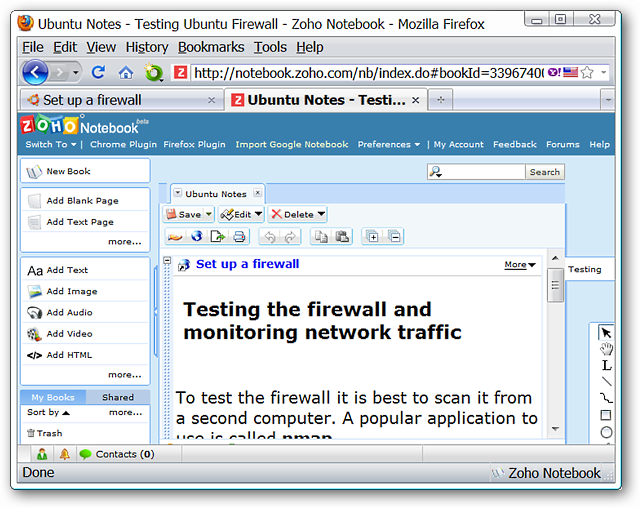Click the bookmark star in the address bar
640x508 pixels.
point(587,73)
